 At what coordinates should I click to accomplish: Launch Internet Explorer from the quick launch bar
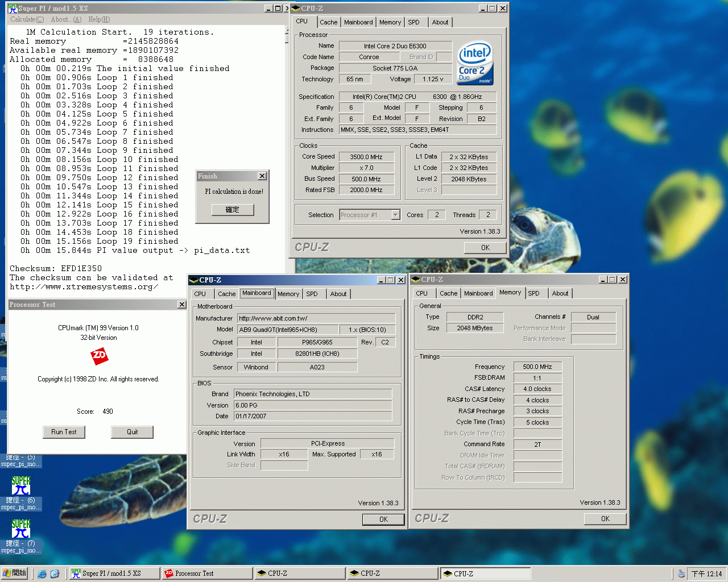[x=42, y=573]
